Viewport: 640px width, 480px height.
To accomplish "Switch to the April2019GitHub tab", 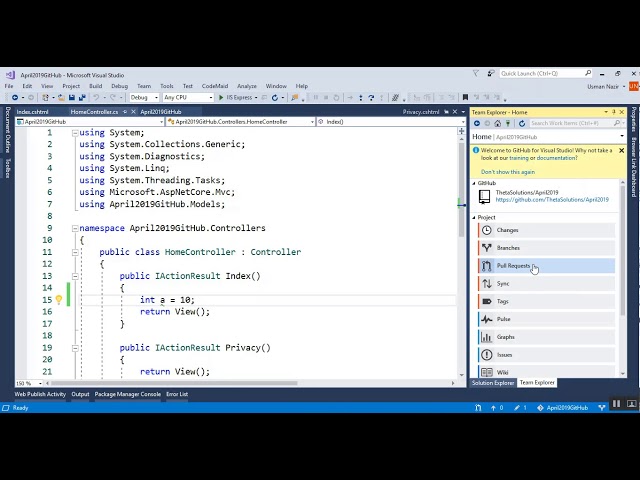I will 161,112.
